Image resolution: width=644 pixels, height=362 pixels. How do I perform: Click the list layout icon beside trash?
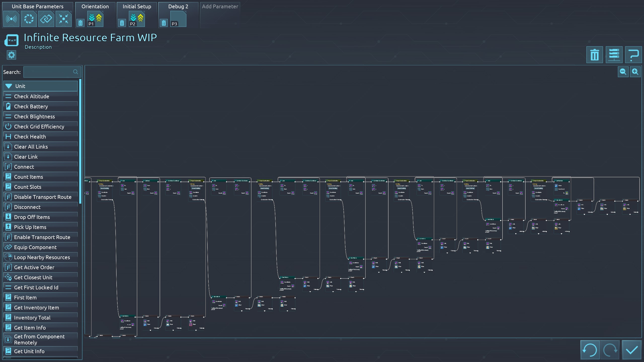pos(614,55)
